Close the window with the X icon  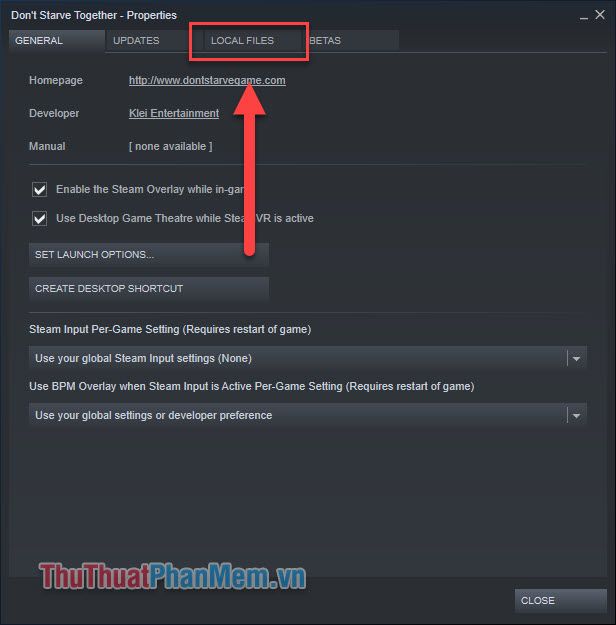click(x=600, y=15)
